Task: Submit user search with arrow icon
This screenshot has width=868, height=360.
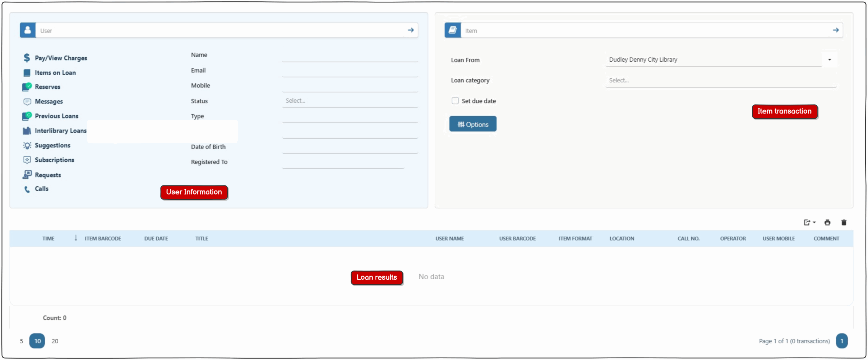Action: tap(411, 30)
